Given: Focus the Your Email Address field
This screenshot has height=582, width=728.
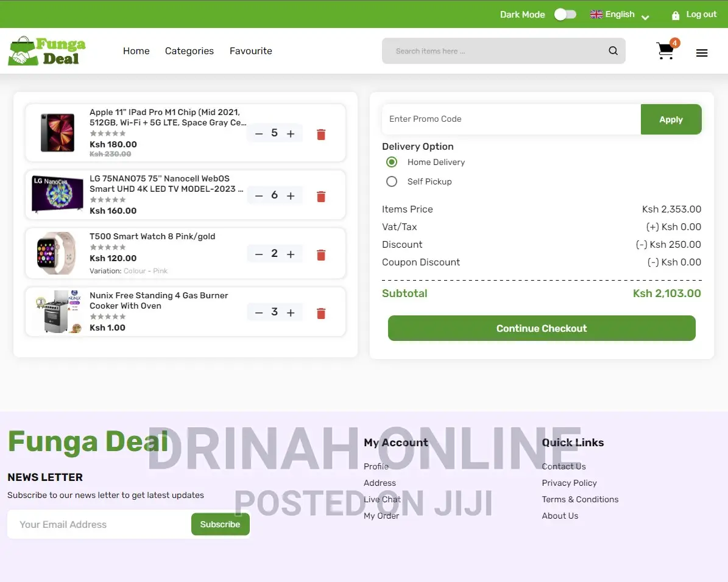Looking at the screenshot, I should pos(99,524).
